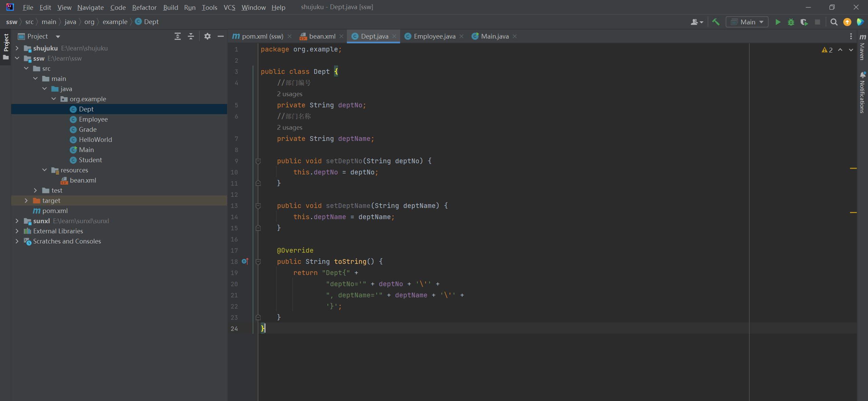Image resolution: width=868 pixels, height=401 pixels.
Task: Open the Refactor menu
Action: pyautogui.click(x=144, y=7)
